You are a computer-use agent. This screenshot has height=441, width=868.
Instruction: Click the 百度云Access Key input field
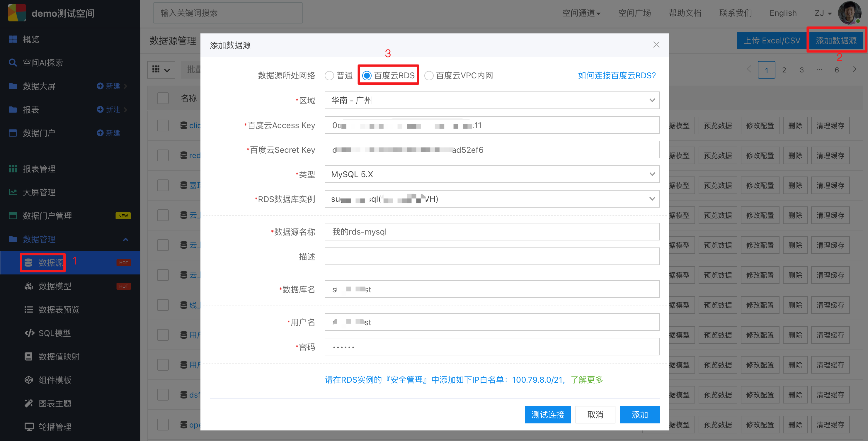492,125
